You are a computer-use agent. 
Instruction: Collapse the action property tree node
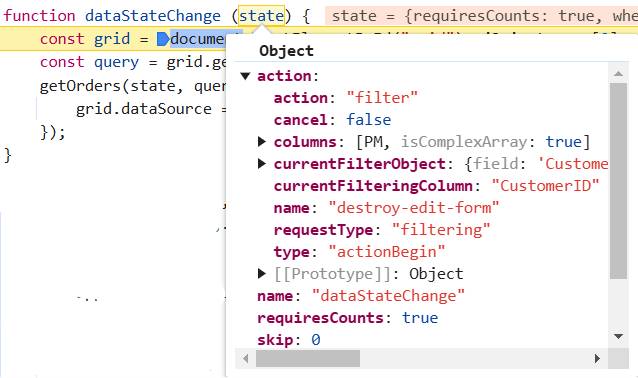coord(245,76)
